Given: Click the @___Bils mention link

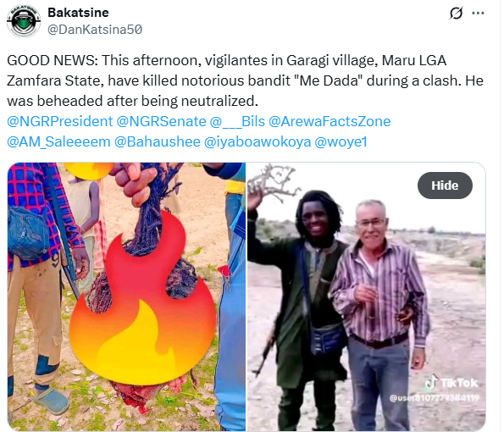Looking at the screenshot, I should (237, 121).
